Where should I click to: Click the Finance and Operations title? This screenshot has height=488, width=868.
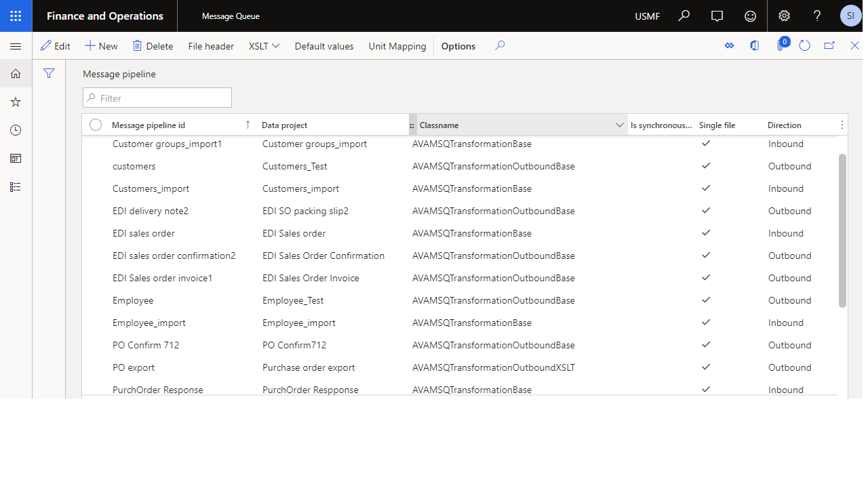(x=105, y=16)
